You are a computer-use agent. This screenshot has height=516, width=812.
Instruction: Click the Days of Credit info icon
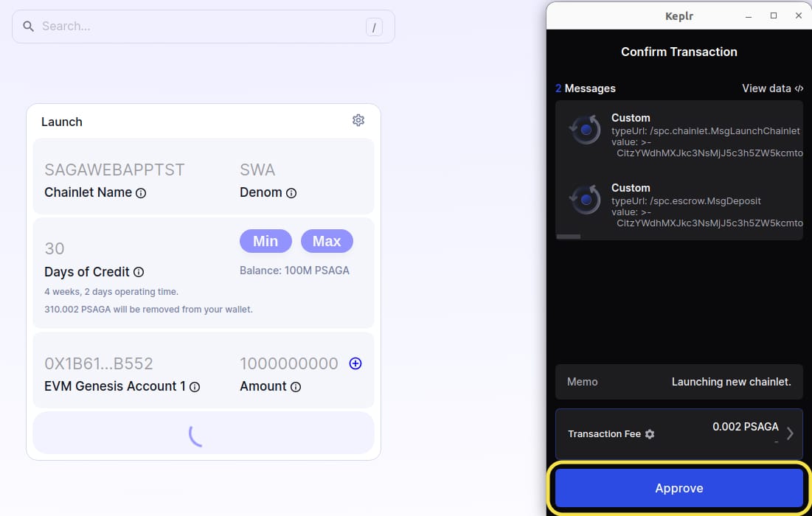click(138, 272)
